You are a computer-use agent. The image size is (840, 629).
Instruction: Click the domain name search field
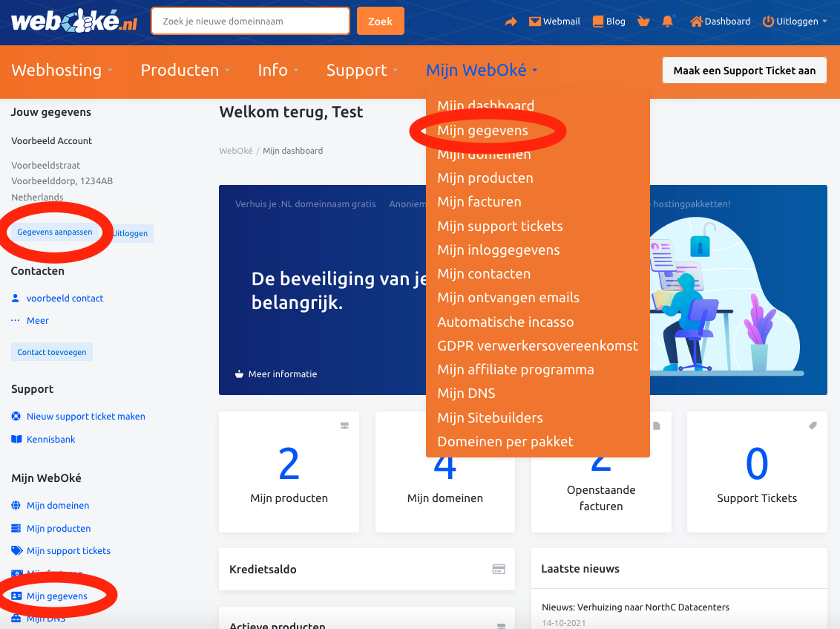[251, 21]
